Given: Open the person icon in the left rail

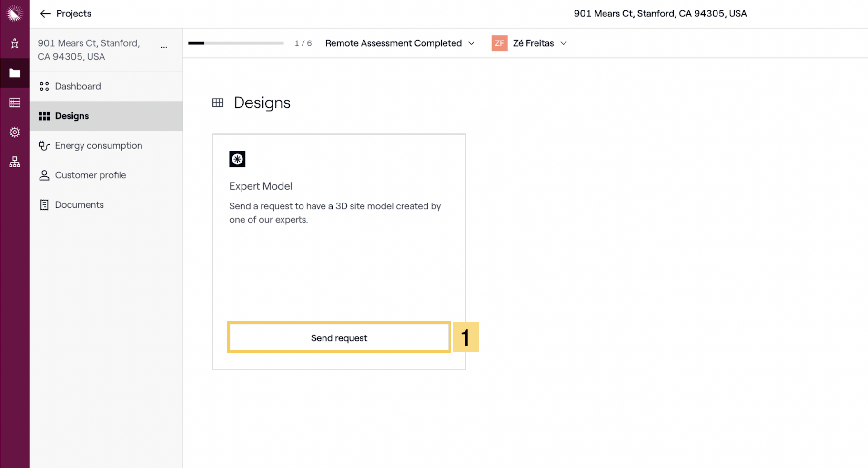Looking at the screenshot, I should click(x=15, y=43).
